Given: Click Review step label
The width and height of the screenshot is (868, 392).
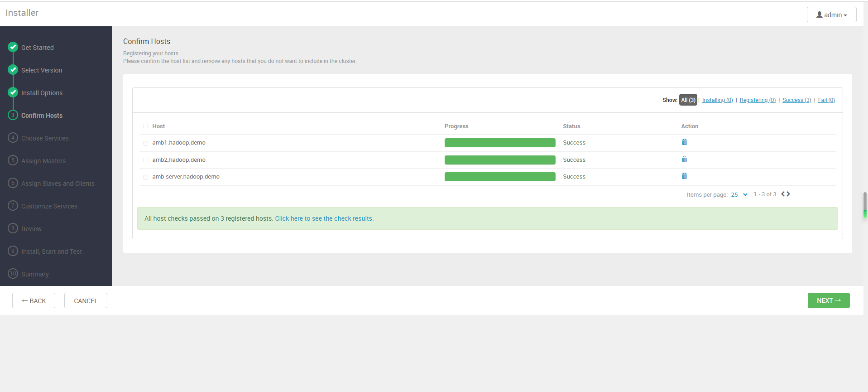Looking at the screenshot, I should pyautogui.click(x=31, y=229).
